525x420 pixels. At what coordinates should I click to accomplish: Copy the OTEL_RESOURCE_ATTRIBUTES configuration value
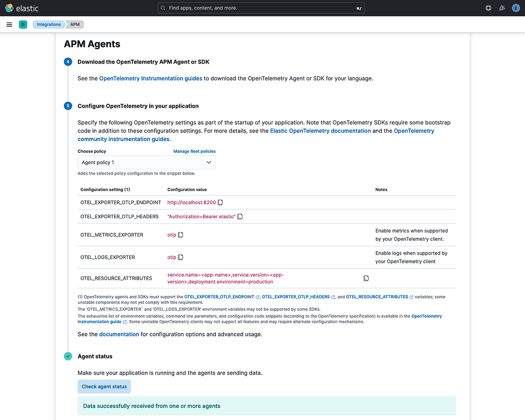click(366, 278)
